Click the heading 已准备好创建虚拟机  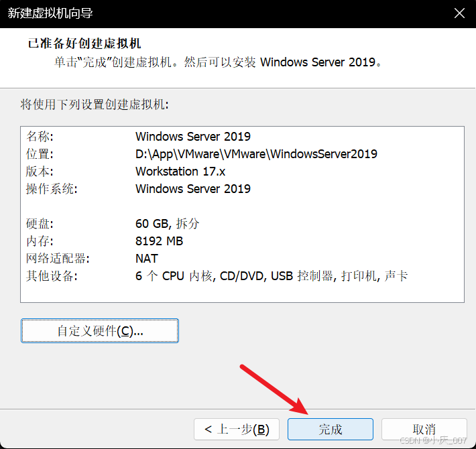84,44
